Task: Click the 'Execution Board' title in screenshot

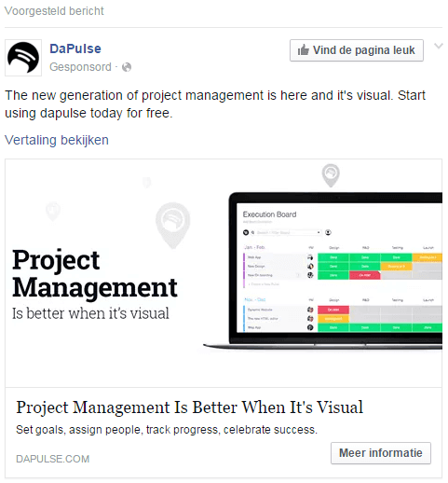Action: pyautogui.click(x=269, y=214)
